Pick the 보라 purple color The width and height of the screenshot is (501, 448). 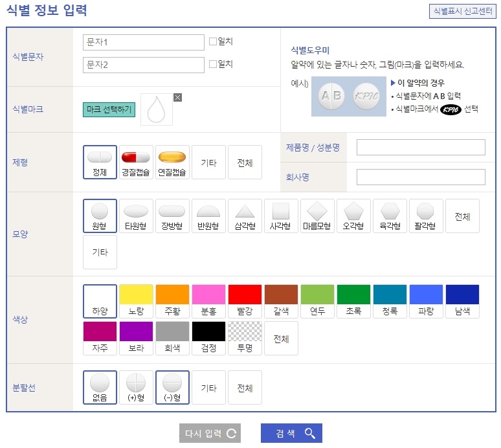136,338
